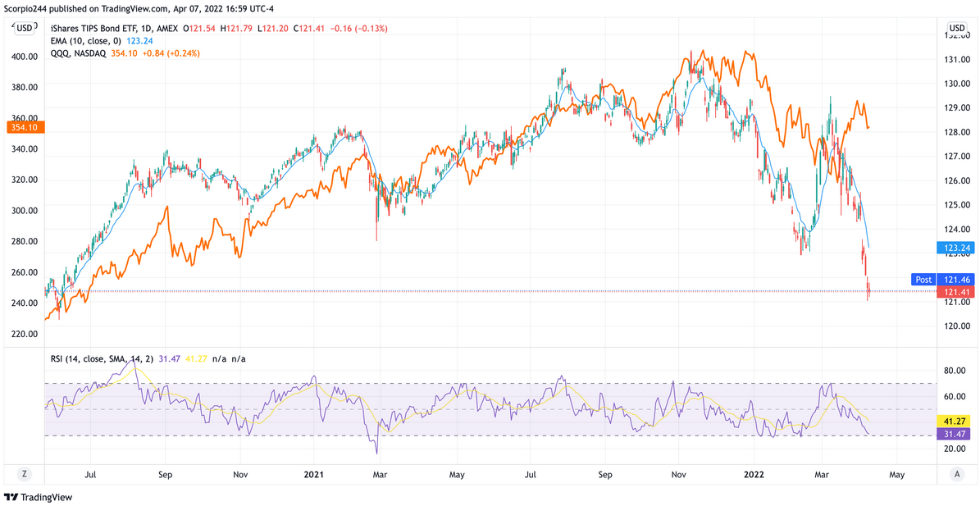Click the 320.00 mark on the left scale
Screen dimensions: 980x506
click(26, 180)
